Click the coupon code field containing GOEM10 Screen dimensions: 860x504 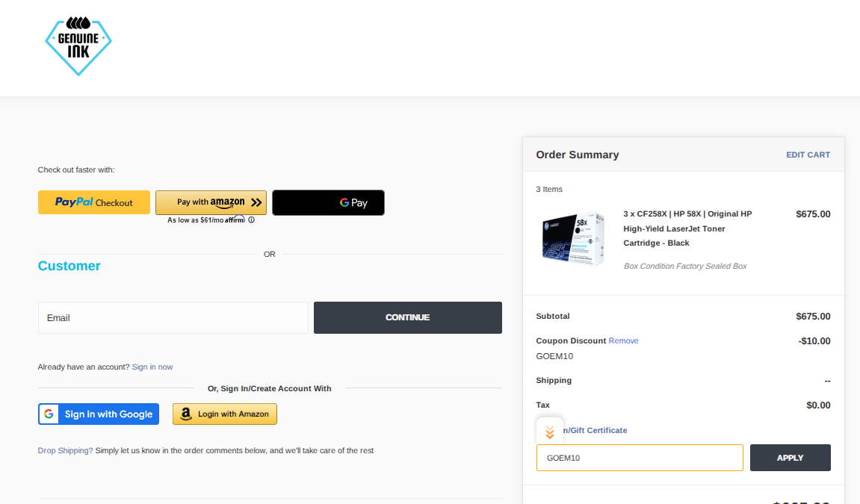tap(640, 458)
